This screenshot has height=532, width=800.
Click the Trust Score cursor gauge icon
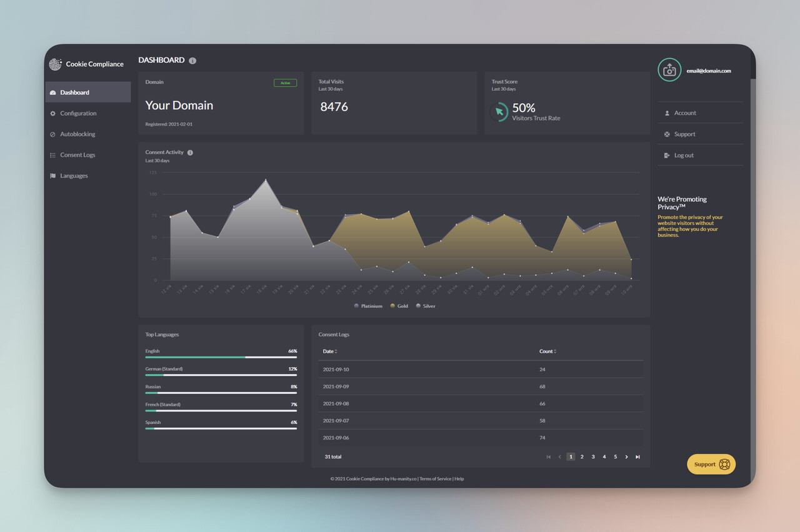[x=499, y=112]
